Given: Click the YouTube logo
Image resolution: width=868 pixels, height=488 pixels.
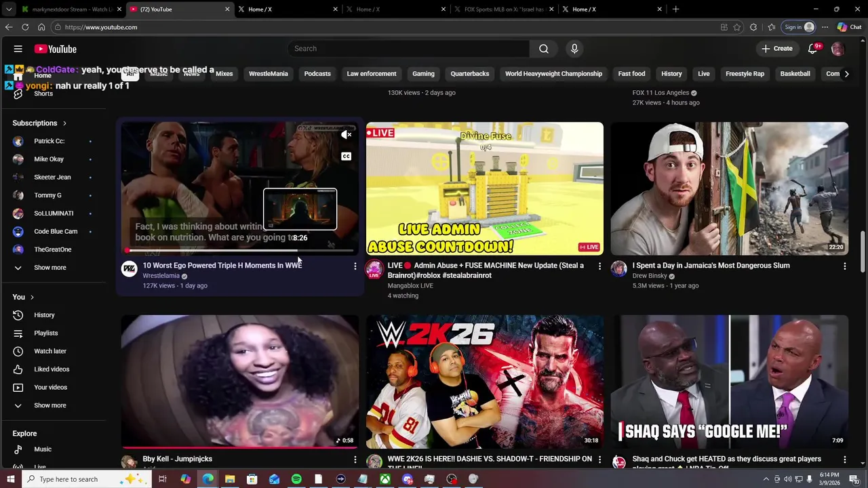Looking at the screenshot, I should (x=56, y=49).
